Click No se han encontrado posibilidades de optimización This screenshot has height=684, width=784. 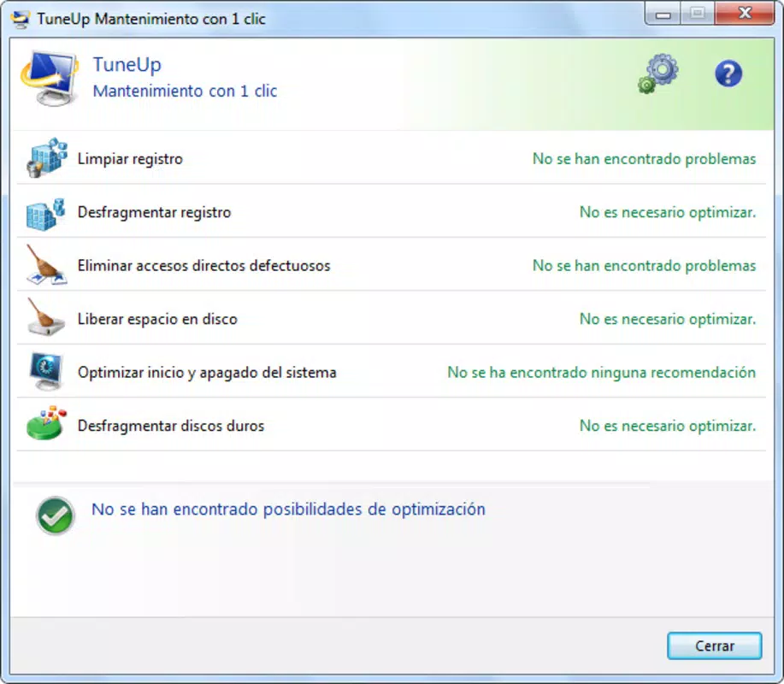288,510
